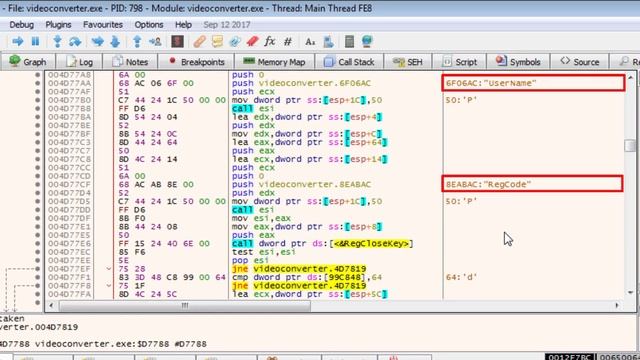The height and width of the screenshot is (360, 640).
Task: Click the "UserName" string comment
Action: tap(491, 83)
